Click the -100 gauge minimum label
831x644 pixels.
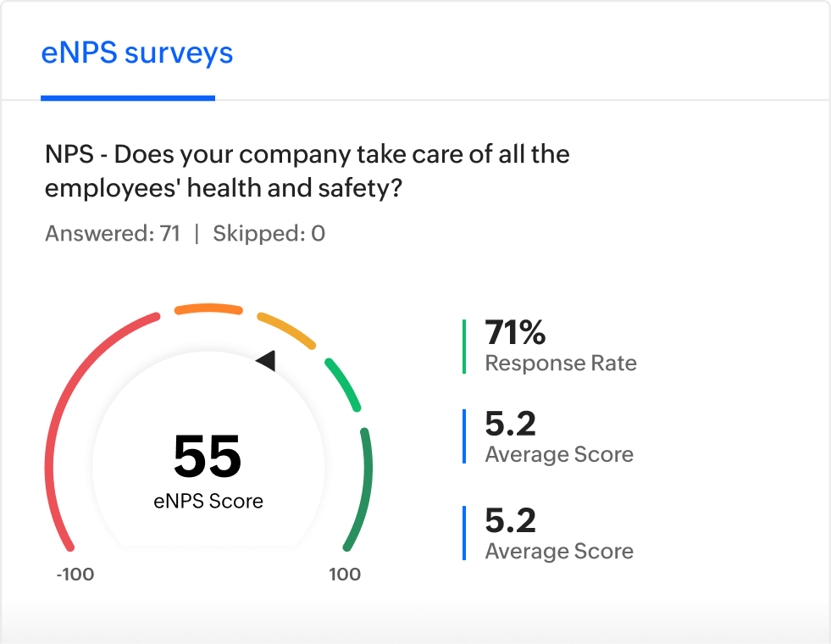(x=75, y=575)
